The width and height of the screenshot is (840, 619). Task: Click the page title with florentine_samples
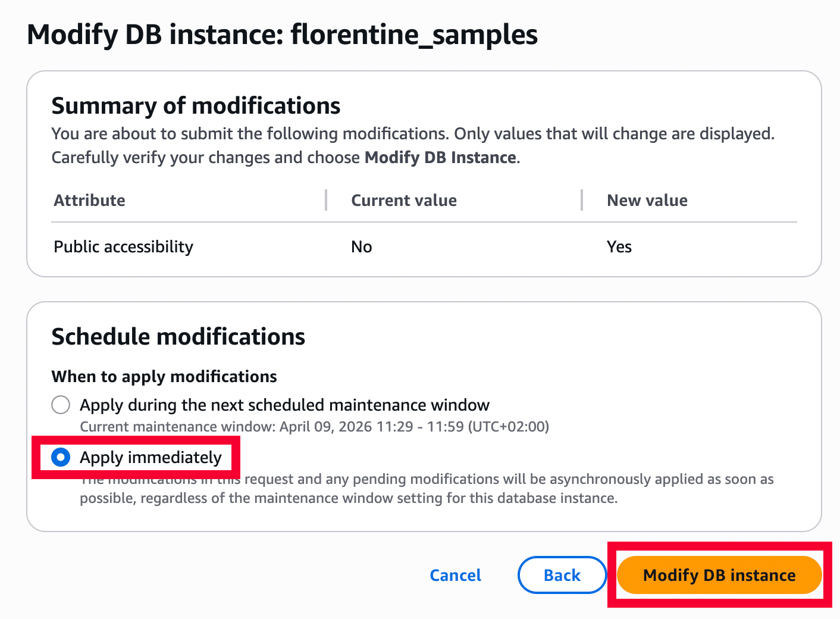282,35
